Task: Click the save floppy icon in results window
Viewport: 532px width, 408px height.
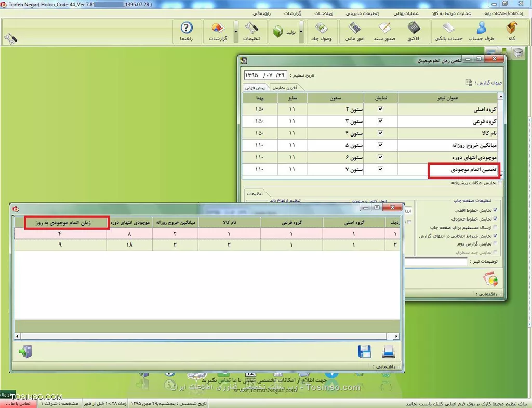Action: pos(364,352)
